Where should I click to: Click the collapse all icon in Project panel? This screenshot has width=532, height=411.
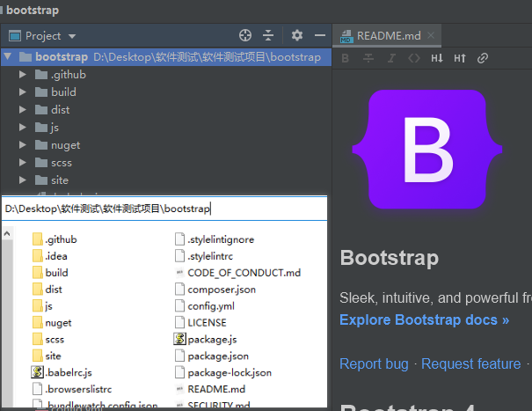[x=268, y=35]
